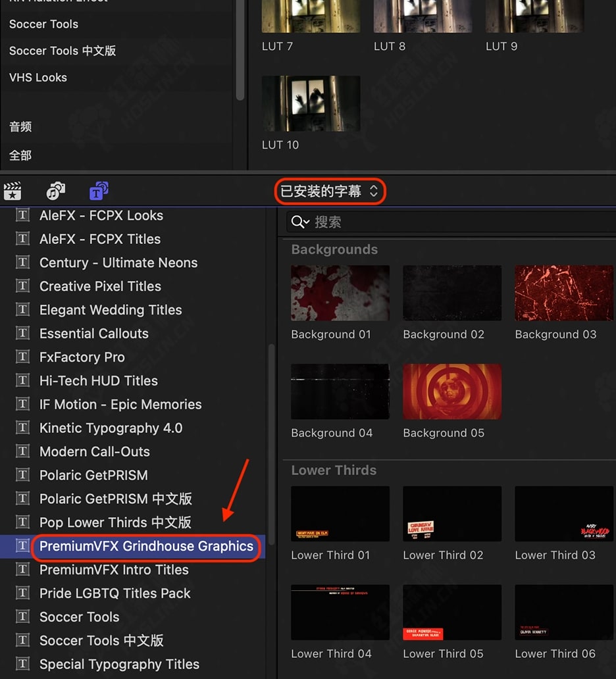Click the T icon beside Creative Pixel Titles
The width and height of the screenshot is (616, 679).
click(22, 286)
